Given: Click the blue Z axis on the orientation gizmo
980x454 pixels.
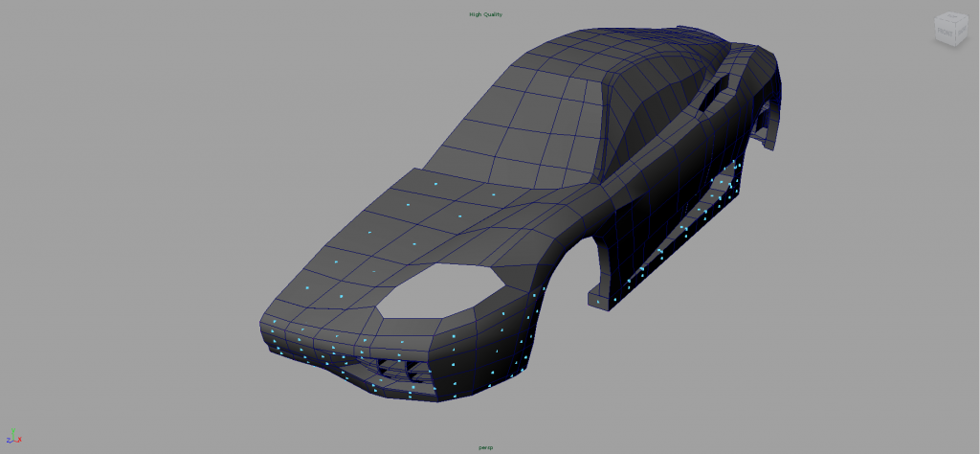Looking at the screenshot, I should (9, 440).
